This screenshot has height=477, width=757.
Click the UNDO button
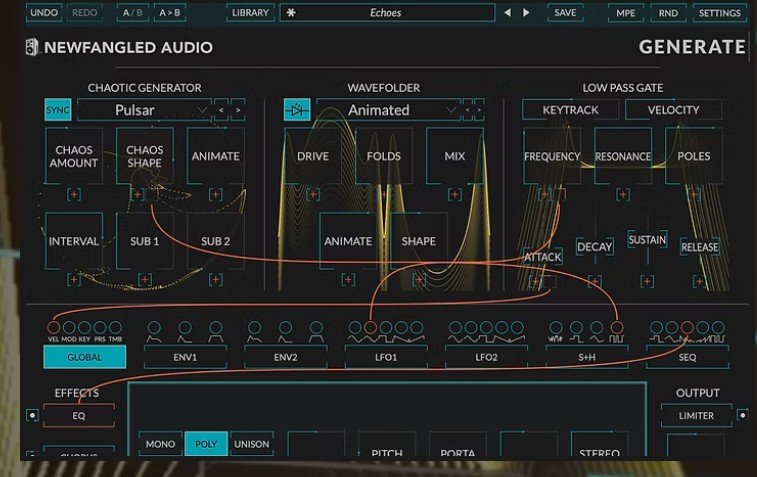[44, 13]
